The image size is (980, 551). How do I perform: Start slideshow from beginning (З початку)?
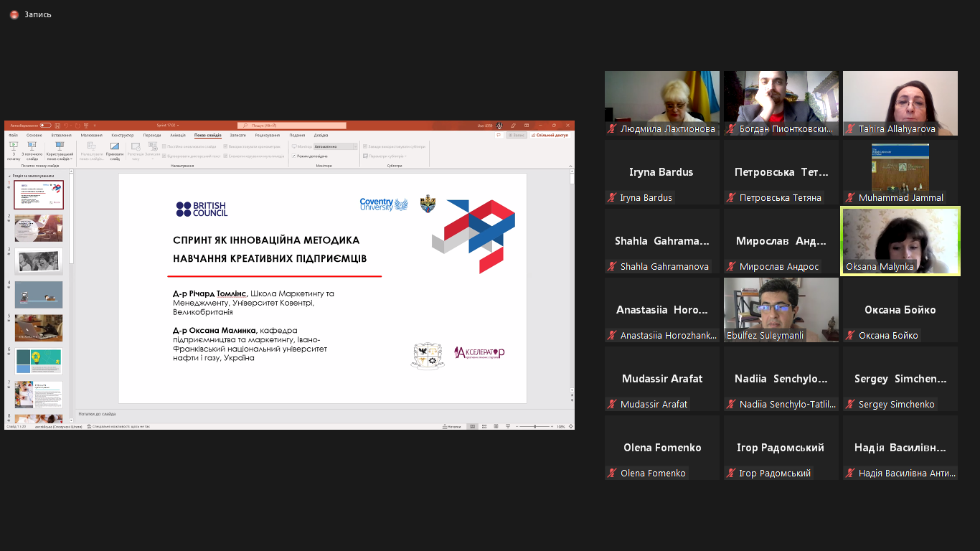[x=14, y=149]
